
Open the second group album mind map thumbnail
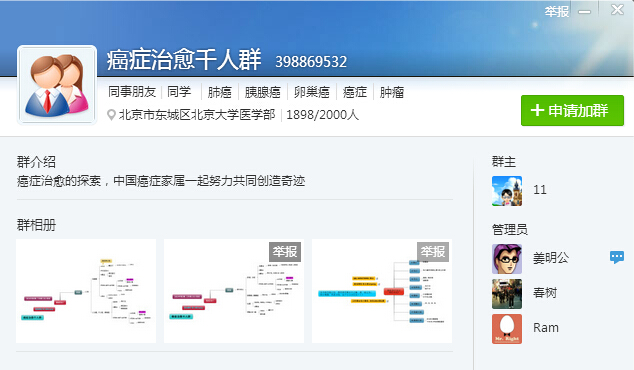coord(234,291)
